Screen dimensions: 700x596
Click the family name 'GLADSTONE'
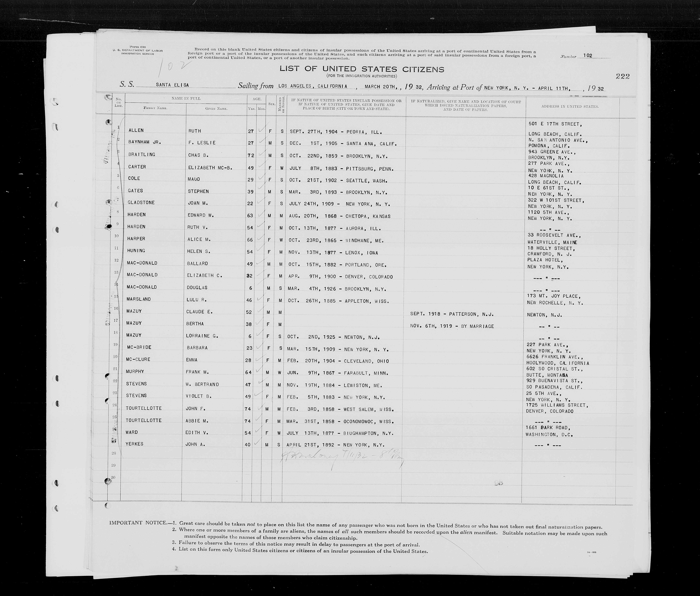click(x=141, y=203)
